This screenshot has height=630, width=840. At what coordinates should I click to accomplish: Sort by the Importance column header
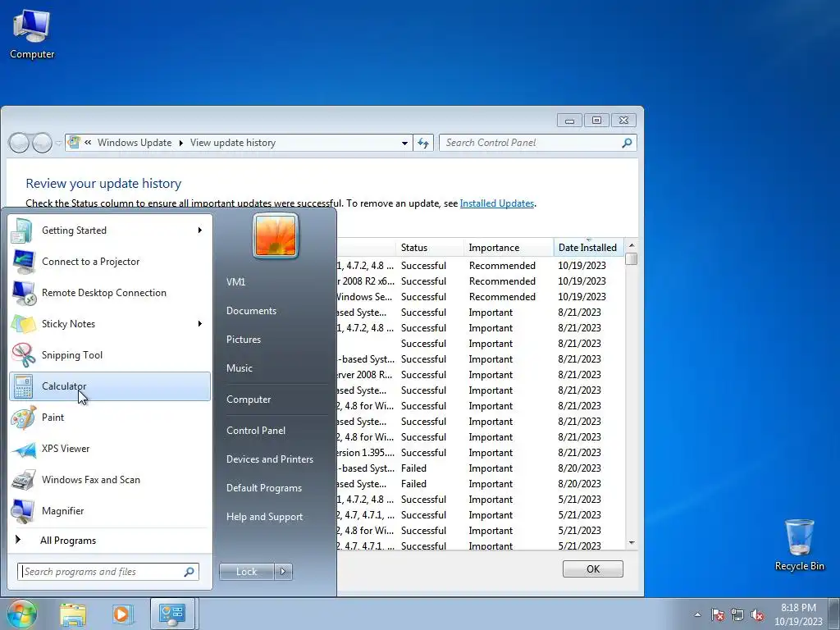(x=509, y=248)
